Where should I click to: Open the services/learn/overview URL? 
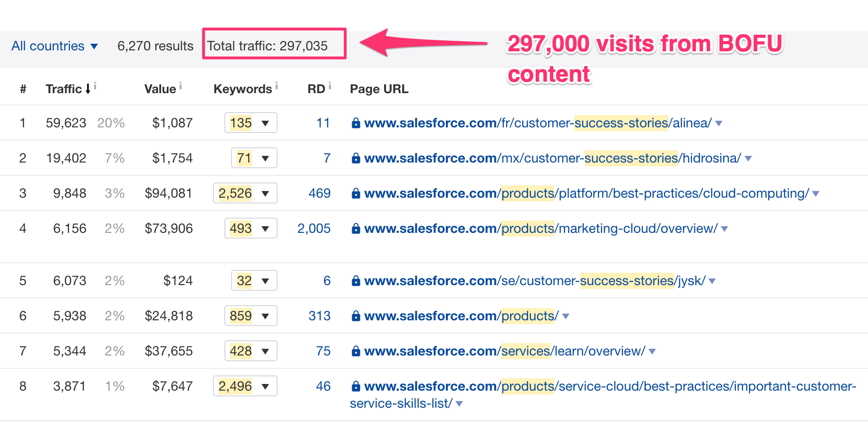505,351
